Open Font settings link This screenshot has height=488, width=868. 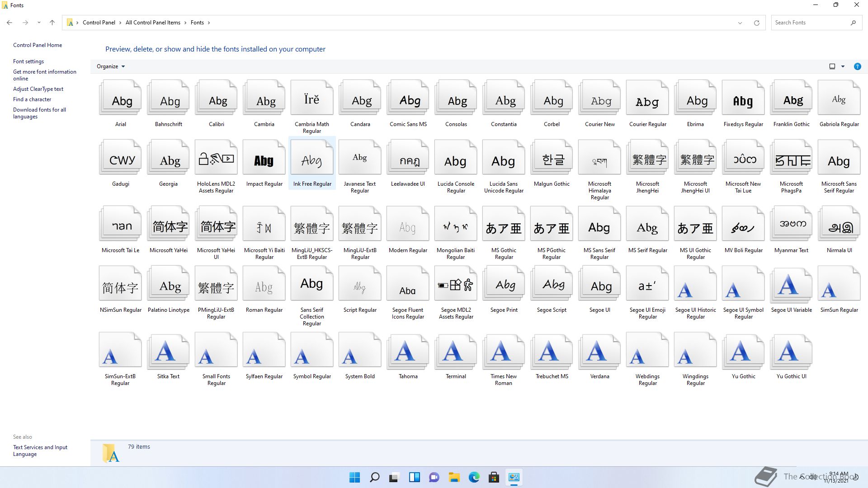(x=28, y=61)
